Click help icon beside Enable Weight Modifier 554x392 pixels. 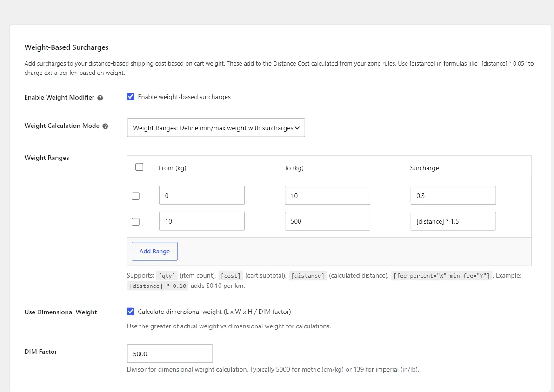[x=100, y=98]
